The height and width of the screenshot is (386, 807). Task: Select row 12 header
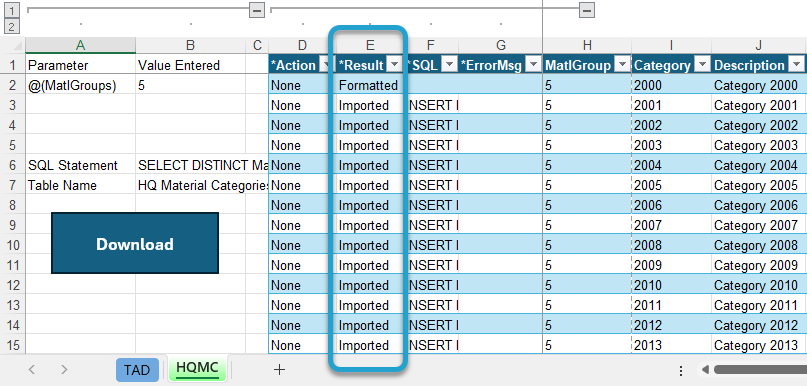click(12, 285)
